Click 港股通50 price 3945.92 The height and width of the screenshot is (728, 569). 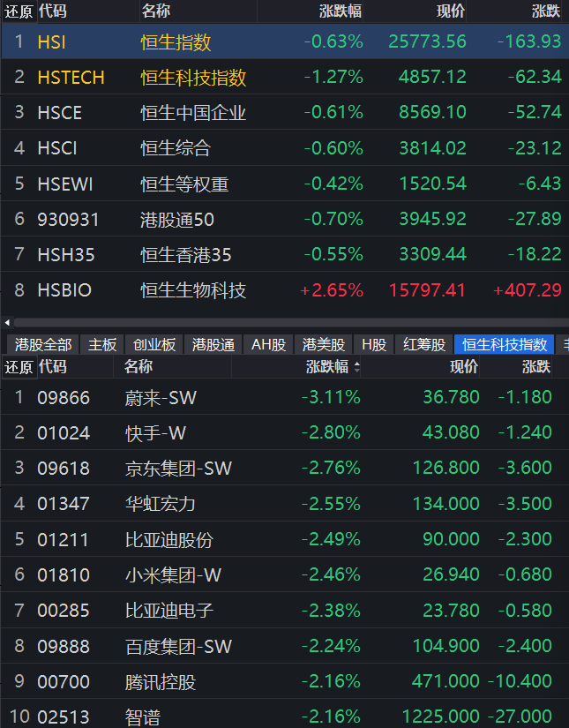[x=432, y=219]
